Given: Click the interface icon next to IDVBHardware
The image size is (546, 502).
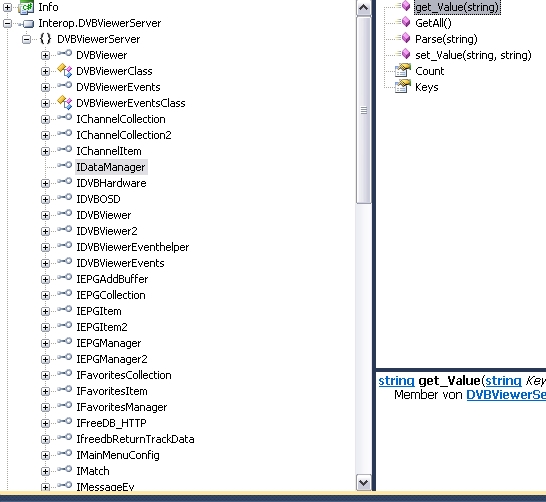Looking at the screenshot, I should (x=65, y=181).
